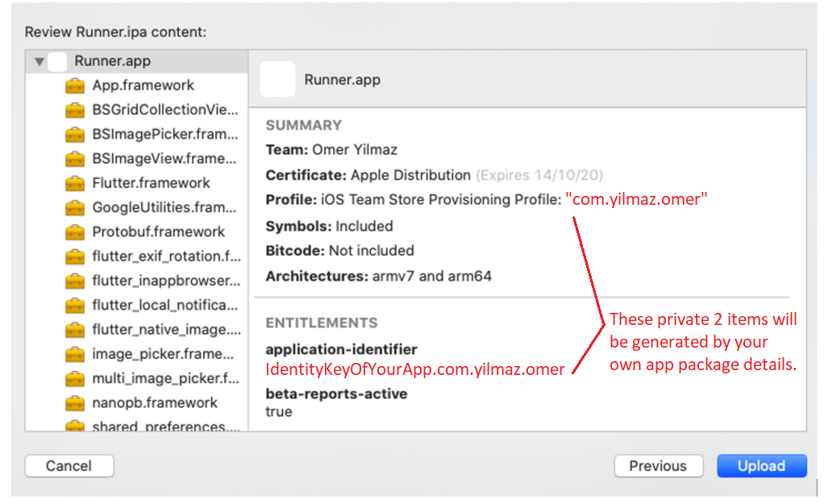The image size is (824, 504).
Task: Click the nanopb.framework toolbox icon
Action: [75, 403]
